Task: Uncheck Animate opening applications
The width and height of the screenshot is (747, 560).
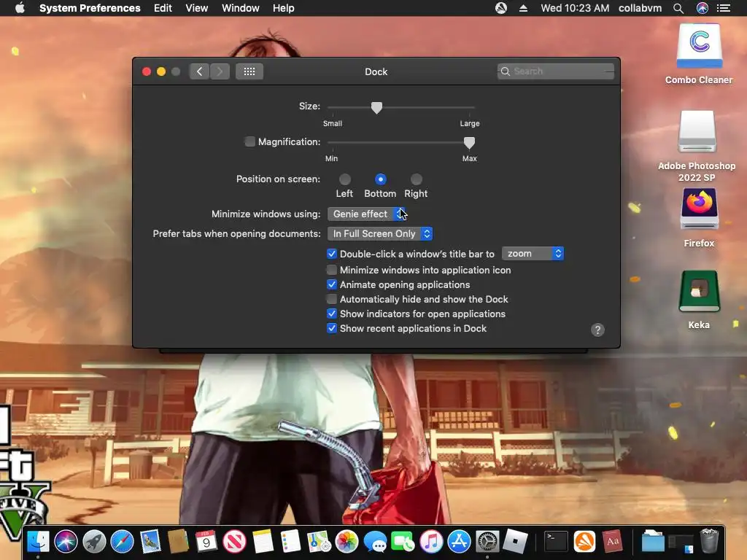Action: click(x=332, y=285)
